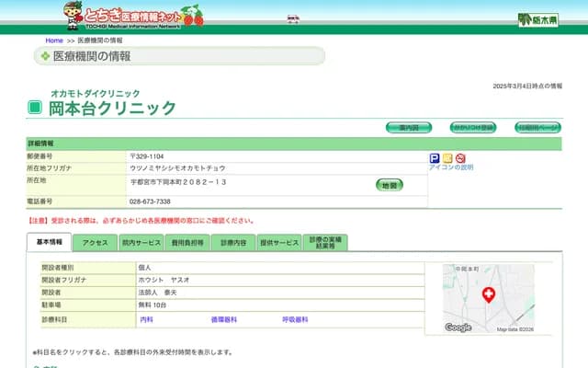Switch to the アクセス tab
This screenshot has width=588, height=368.
(96, 242)
